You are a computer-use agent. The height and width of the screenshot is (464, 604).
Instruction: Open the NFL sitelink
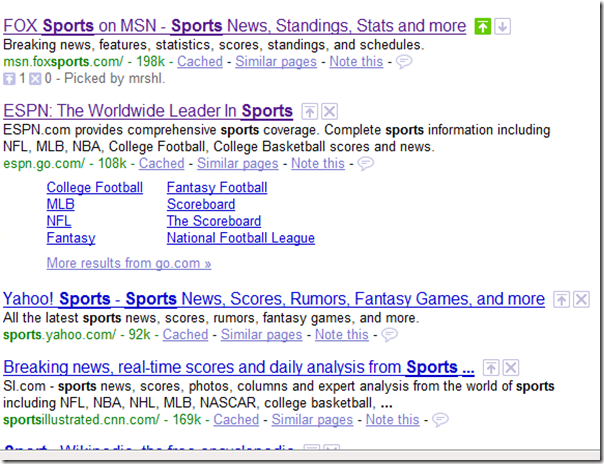click(59, 221)
